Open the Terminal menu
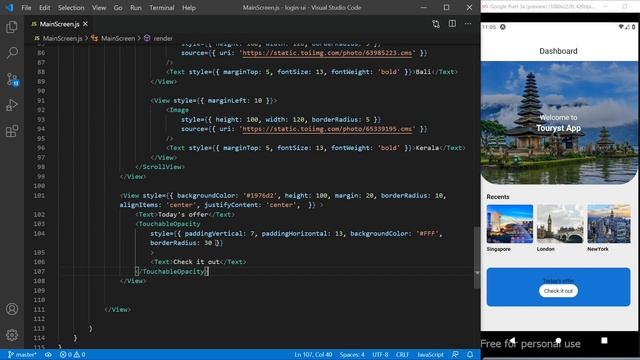The height and width of the screenshot is (360, 640). point(162,8)
